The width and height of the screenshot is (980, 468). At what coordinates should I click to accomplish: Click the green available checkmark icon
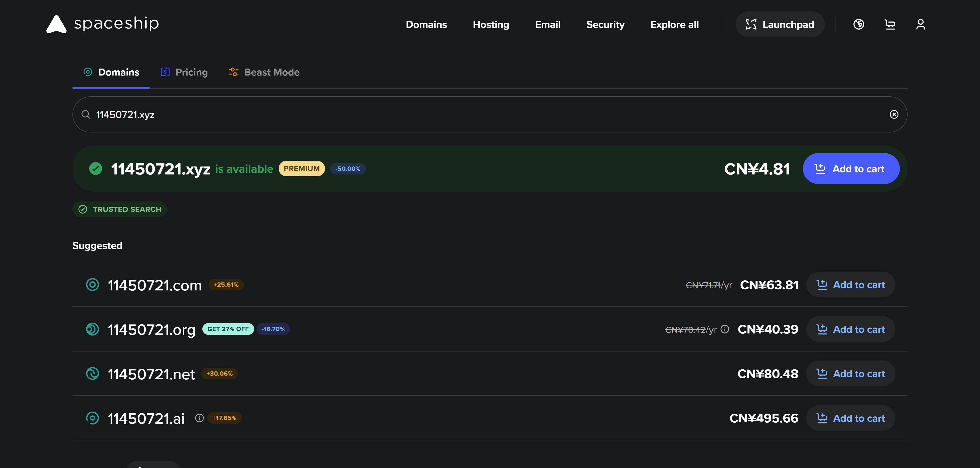[95, 169]
